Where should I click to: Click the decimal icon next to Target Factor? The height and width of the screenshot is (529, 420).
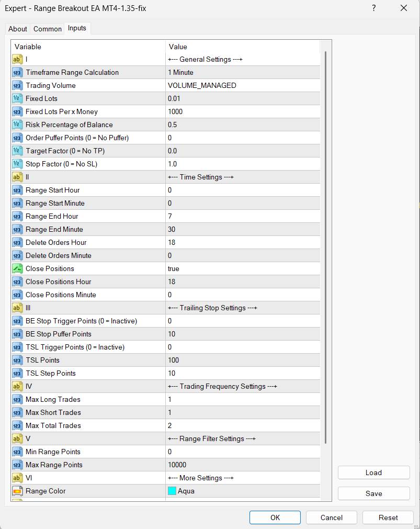pyautogui.click(x=17, y=151)
